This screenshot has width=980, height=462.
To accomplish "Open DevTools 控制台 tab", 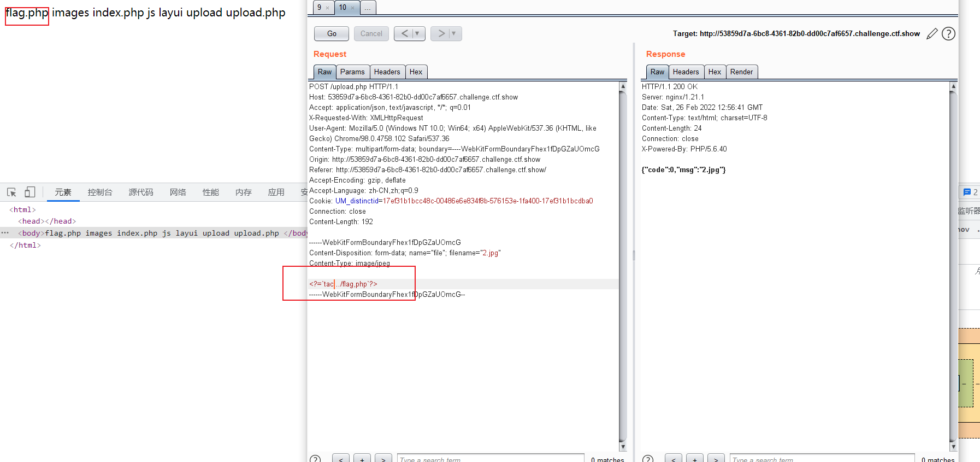I will click(x=100, y=192).
